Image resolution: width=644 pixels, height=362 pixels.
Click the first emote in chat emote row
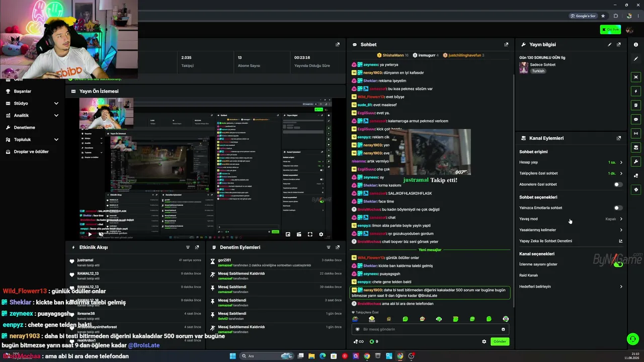(x=355, y=319)
